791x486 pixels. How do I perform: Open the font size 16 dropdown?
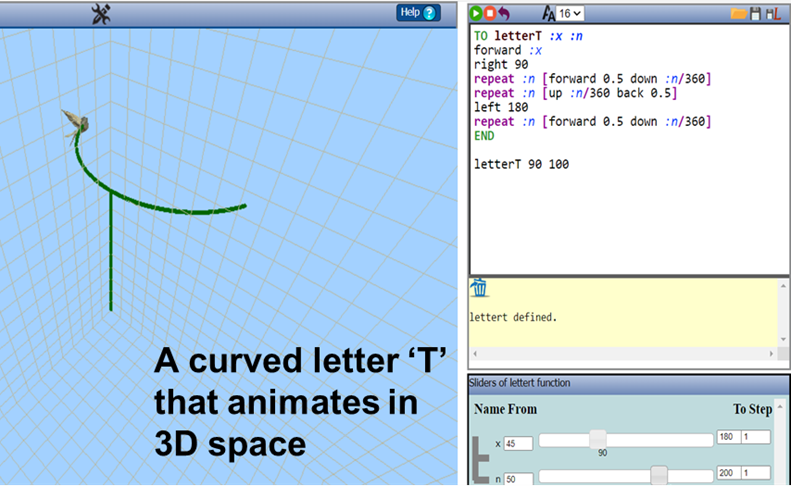pos(570,13)
